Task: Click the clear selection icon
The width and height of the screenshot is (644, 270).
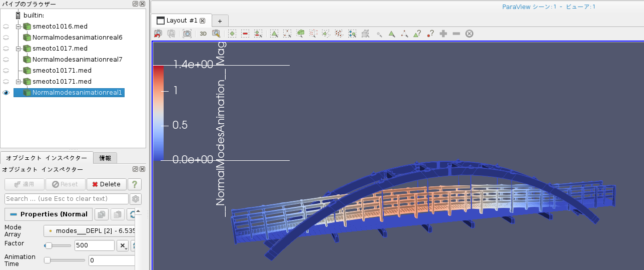Action: point(469,34)
